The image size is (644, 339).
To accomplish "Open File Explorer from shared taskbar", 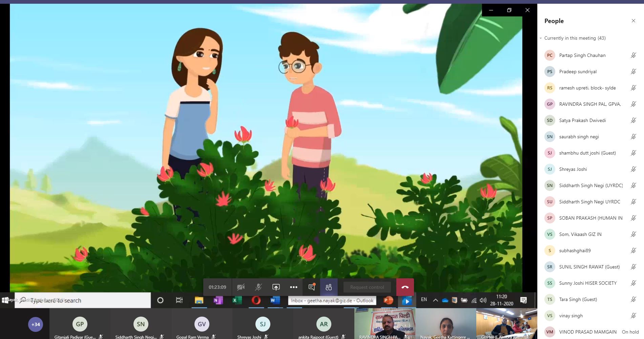I will click(x=199, y=300).
